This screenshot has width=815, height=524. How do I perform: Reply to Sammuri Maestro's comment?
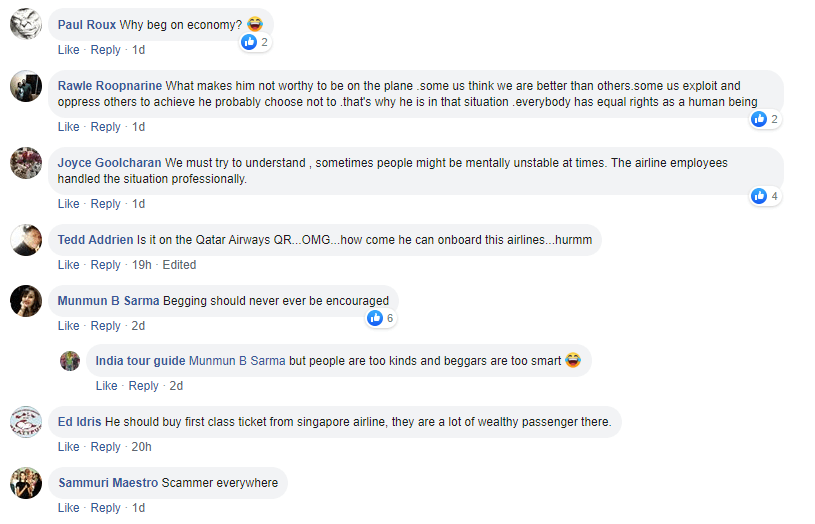click(106, 507)
